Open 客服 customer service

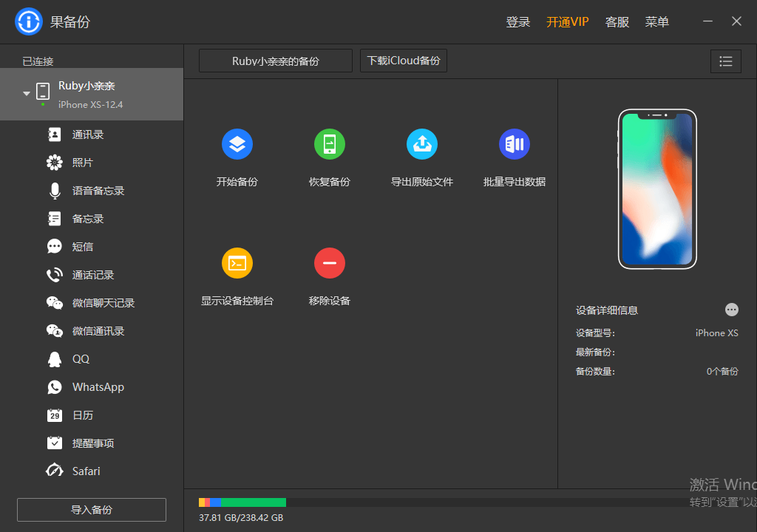coord(617,21)
